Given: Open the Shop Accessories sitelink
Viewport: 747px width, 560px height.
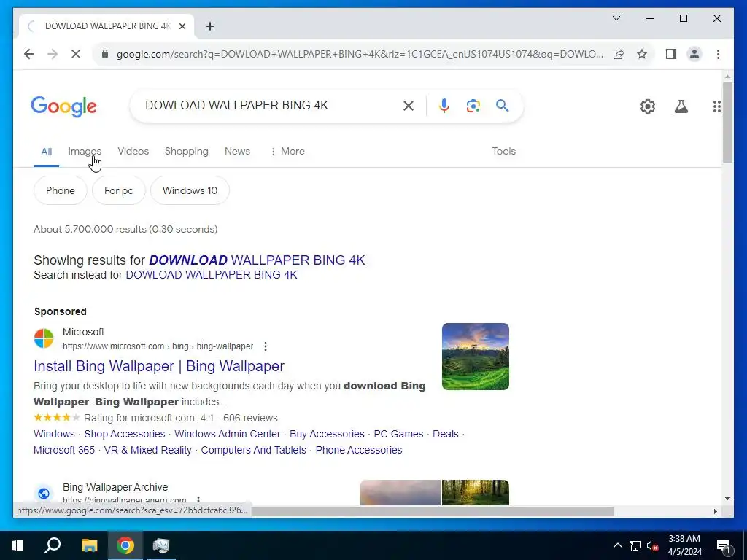Looking at the screenshot, I should pyautogui.click(x=125, y=434).
